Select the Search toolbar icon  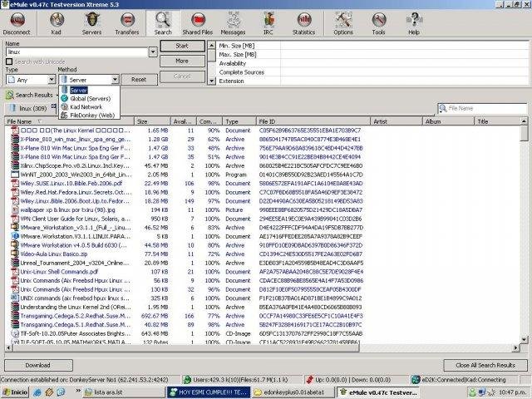(163, 23)
